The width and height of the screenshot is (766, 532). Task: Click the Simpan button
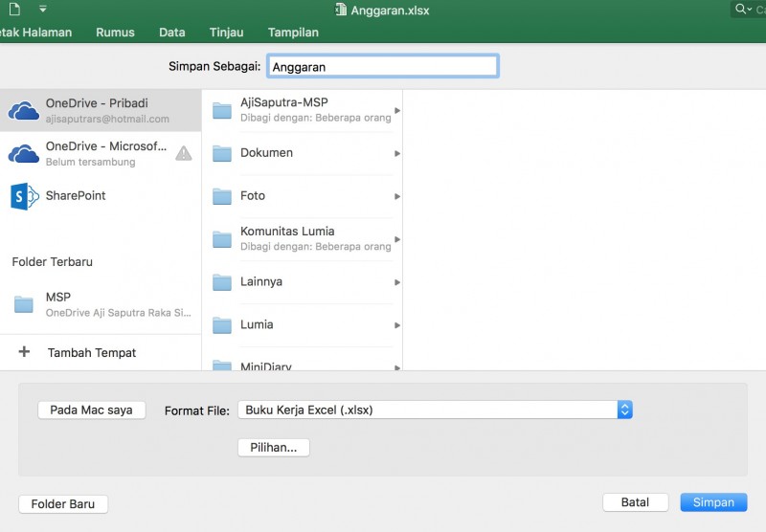pos(713,502)
